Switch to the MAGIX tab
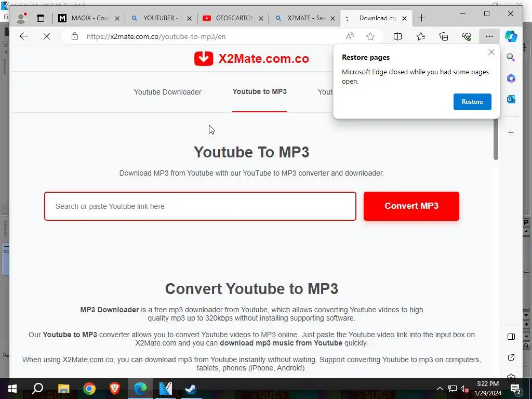Screen dimensions: 532x399 pyautogui.click(x=89, y=18)
